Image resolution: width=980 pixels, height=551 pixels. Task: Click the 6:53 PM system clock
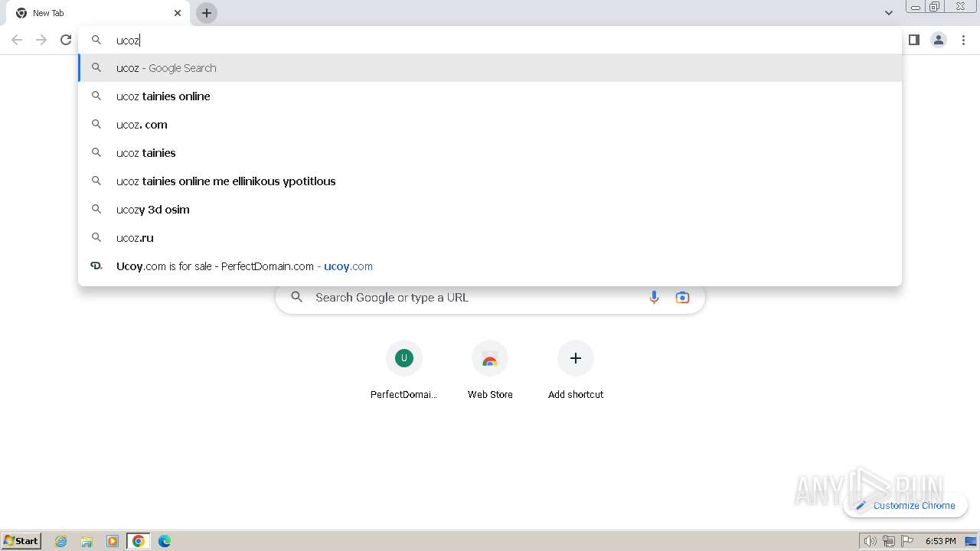click(x=940, y=541)
